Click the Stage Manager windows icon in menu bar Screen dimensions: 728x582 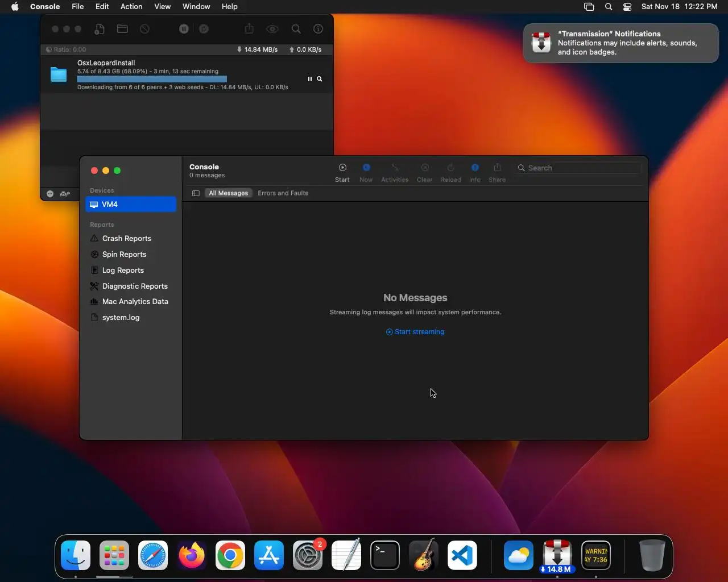589,7
